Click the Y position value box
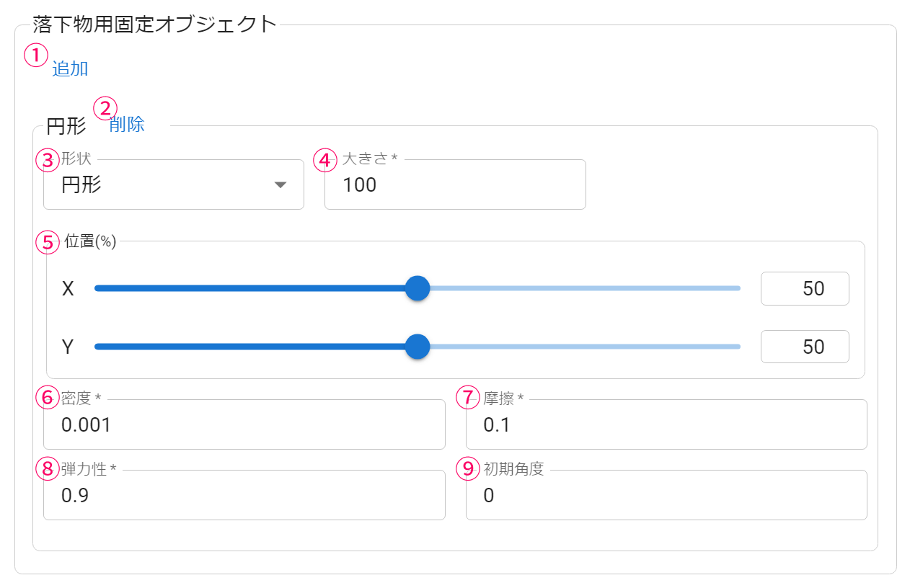The width and height of the screenshot is (910, 588). point(805,347)
